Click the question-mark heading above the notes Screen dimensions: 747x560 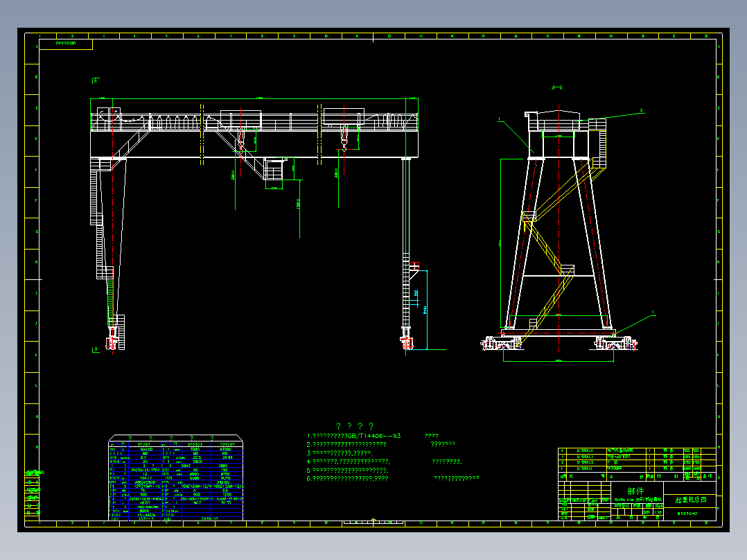pos(355,426)
